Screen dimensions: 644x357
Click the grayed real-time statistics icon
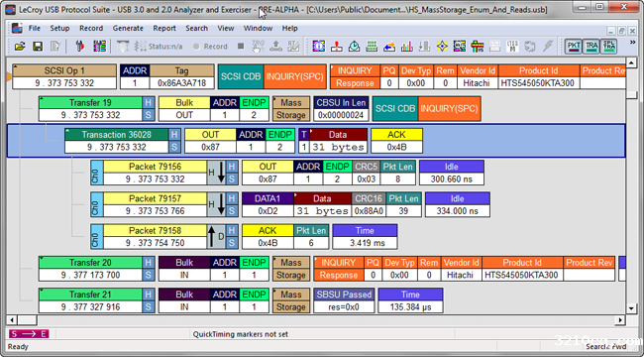(x=293, y=47)
